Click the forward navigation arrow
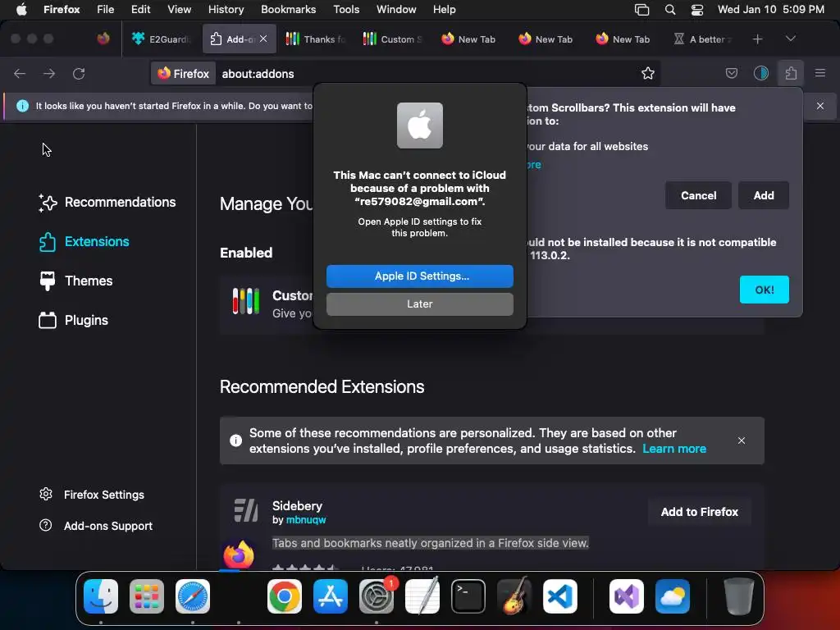Image resolution: width=840 pixels, height=630 pixels. 48,73
